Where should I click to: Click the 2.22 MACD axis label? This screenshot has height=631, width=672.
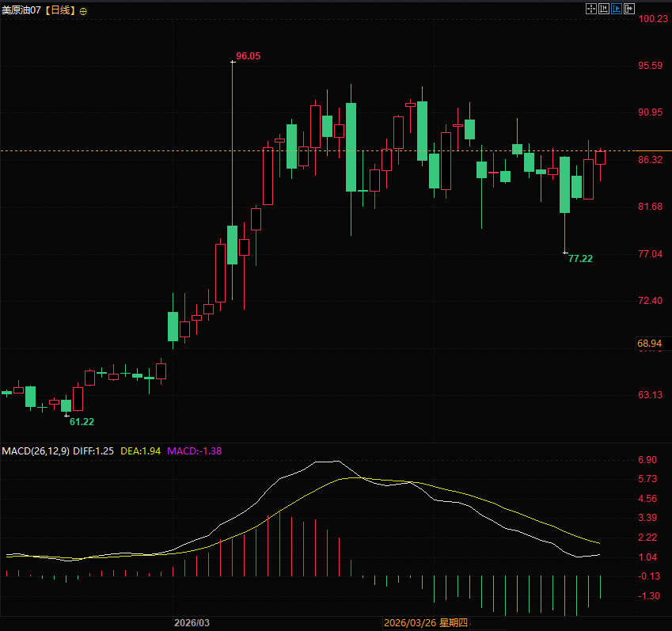coord(647,538)
